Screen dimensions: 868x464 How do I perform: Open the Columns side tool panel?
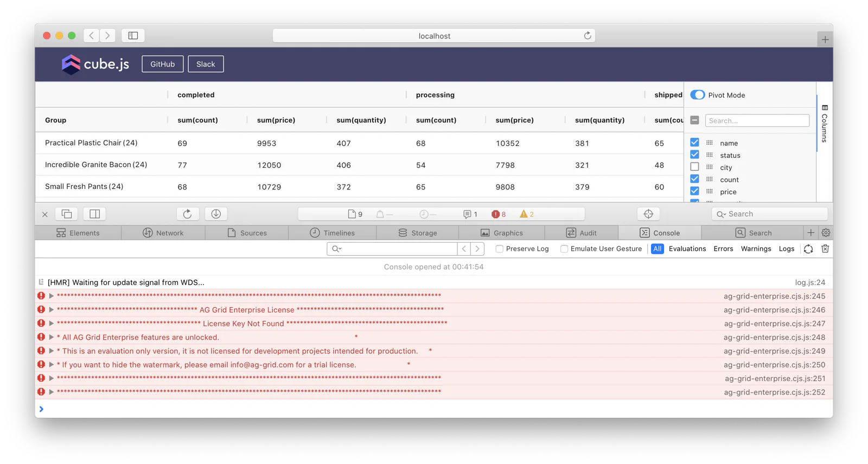click(825, 124)
